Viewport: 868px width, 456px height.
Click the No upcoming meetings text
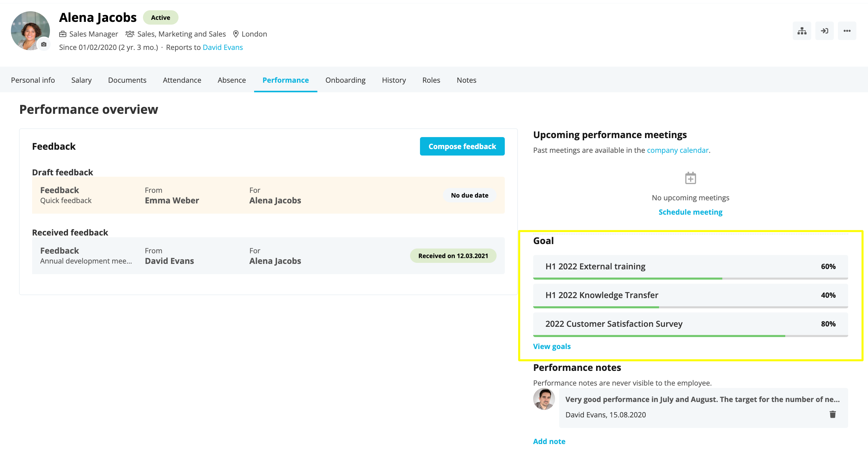click(691, 198)
